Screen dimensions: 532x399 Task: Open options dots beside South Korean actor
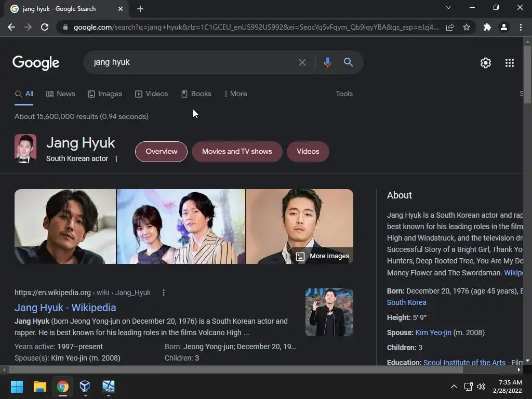pyautogui.click(x=116, y=159)
